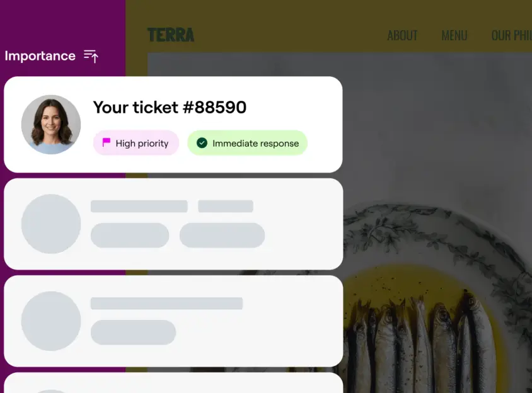
Task: Click the long gray title bar in second card
Action: [139, 206]
